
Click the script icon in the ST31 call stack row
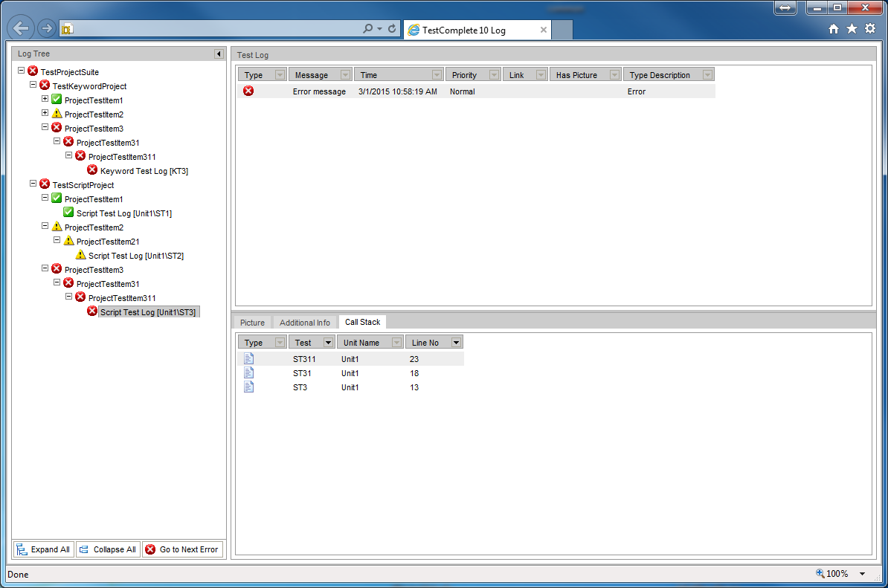click(248, 373)
